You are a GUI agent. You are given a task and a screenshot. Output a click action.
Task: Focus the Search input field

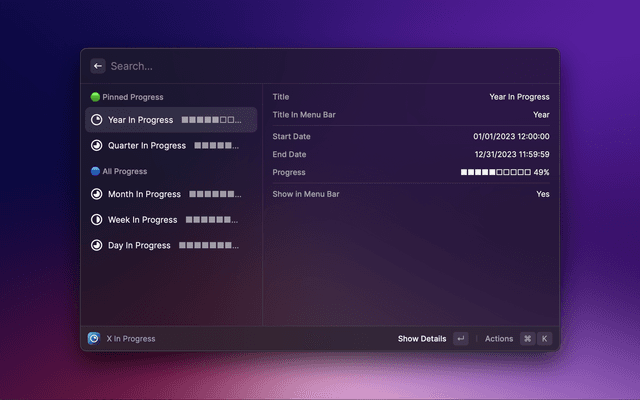coord(320,66)
